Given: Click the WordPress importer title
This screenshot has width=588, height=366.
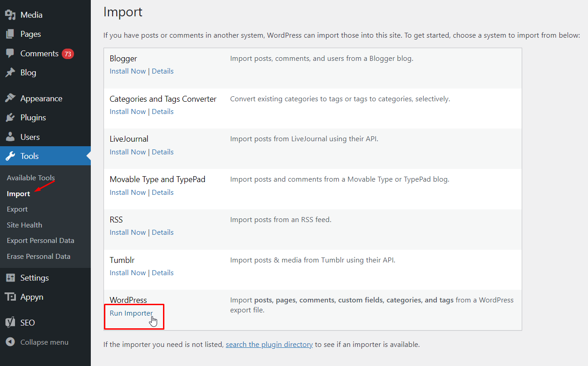Looking at the screenshot, I should pyautogui.click(x=128, y=300).
